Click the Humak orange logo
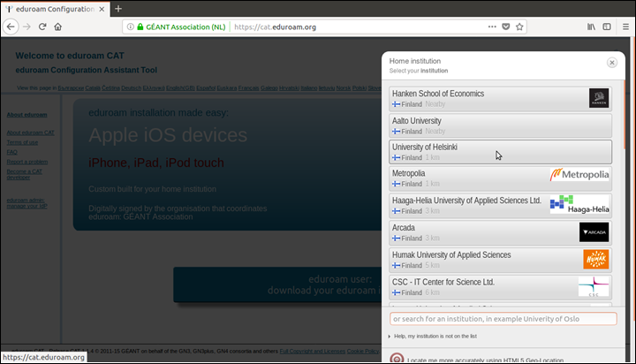The width and height of the screenshot is (636, 364). click(596, 259)
